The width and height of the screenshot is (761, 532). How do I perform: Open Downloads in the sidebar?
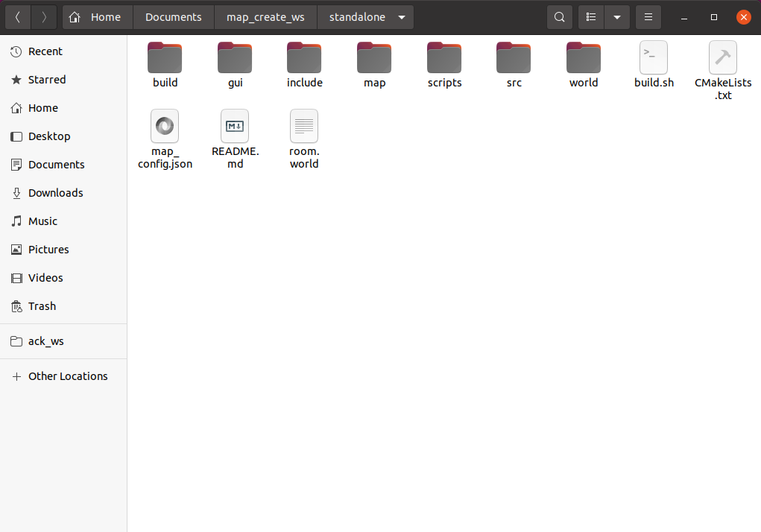(63, 193)
